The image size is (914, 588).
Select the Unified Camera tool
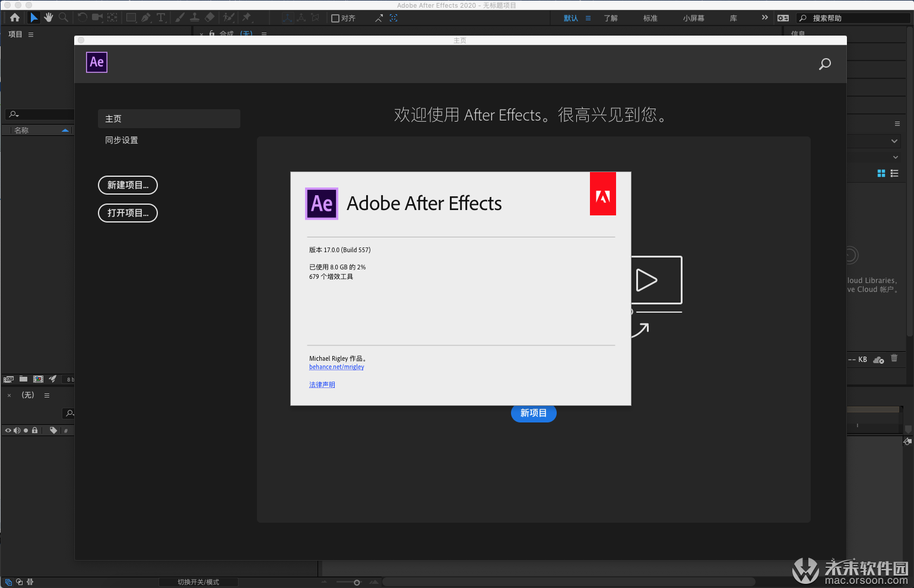click(97, 18)
